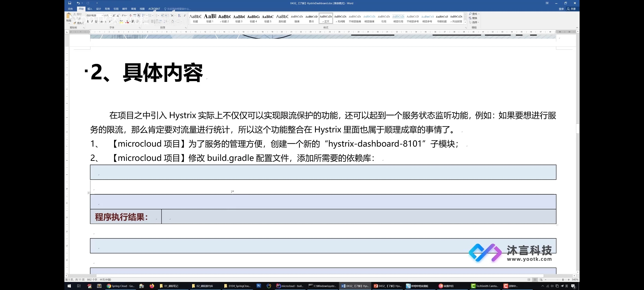Viewport: 644px width, 290px height.
Task: Switch to Print Layout view icon
Action: click(x=535, y=280)
